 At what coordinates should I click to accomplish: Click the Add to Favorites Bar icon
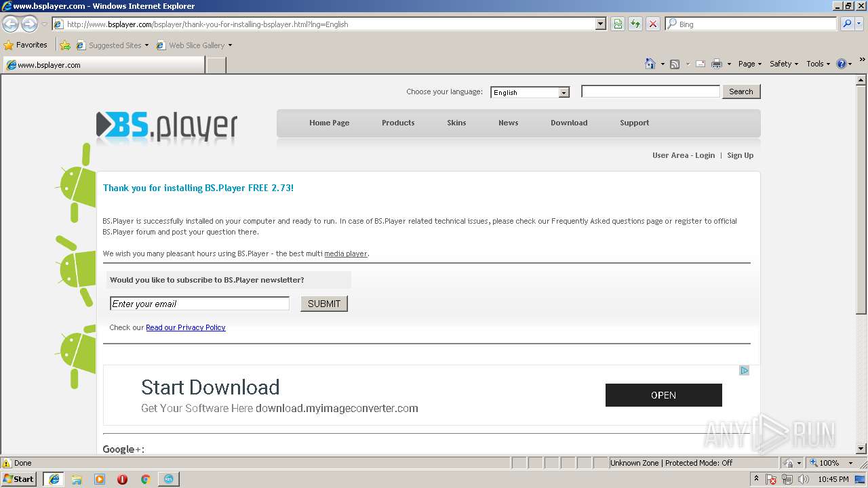[x=65, y=45]
